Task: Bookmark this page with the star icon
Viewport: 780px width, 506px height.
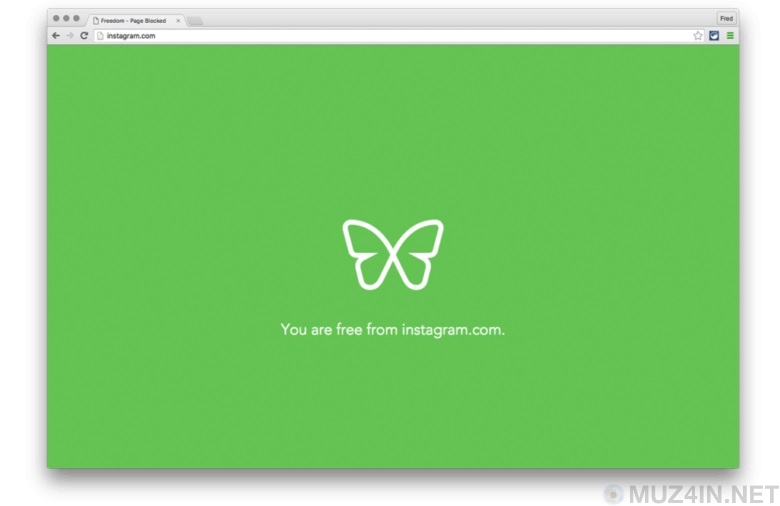Action: (697, 35)
